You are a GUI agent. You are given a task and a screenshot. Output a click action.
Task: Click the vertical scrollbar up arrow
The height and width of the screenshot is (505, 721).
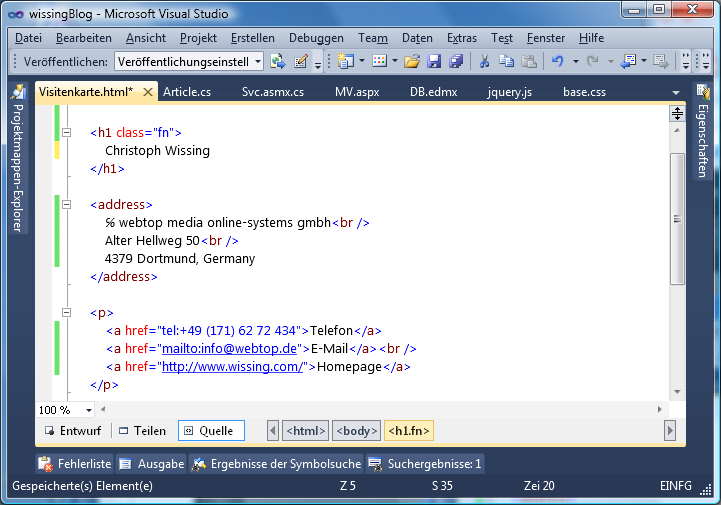(677, 130)
